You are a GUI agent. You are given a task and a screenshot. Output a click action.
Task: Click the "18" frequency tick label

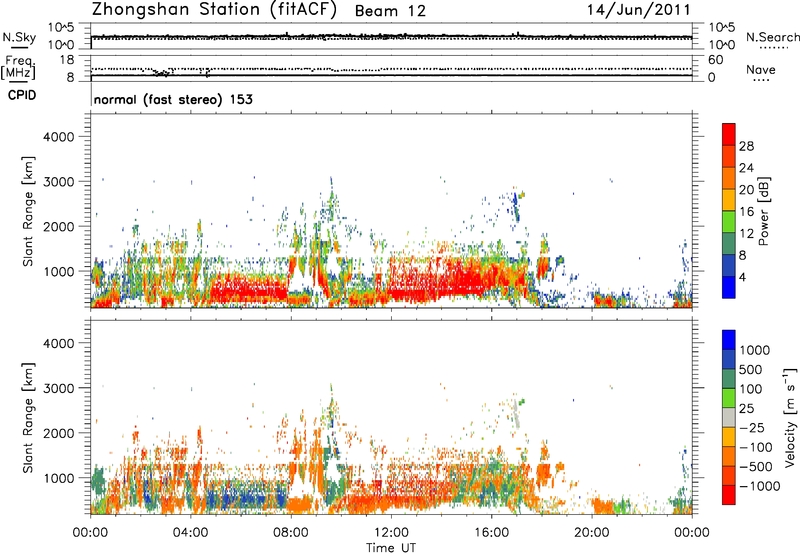pyautogui.click(x=66, y=60)
